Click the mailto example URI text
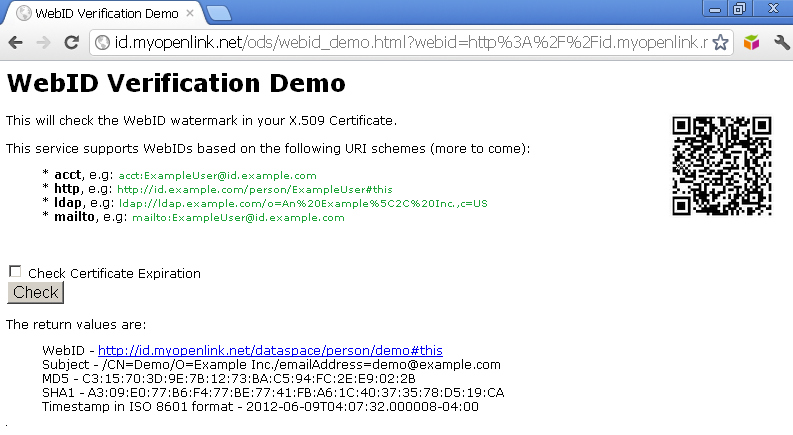The image size is (793, 435). click(x=238, y=217)
